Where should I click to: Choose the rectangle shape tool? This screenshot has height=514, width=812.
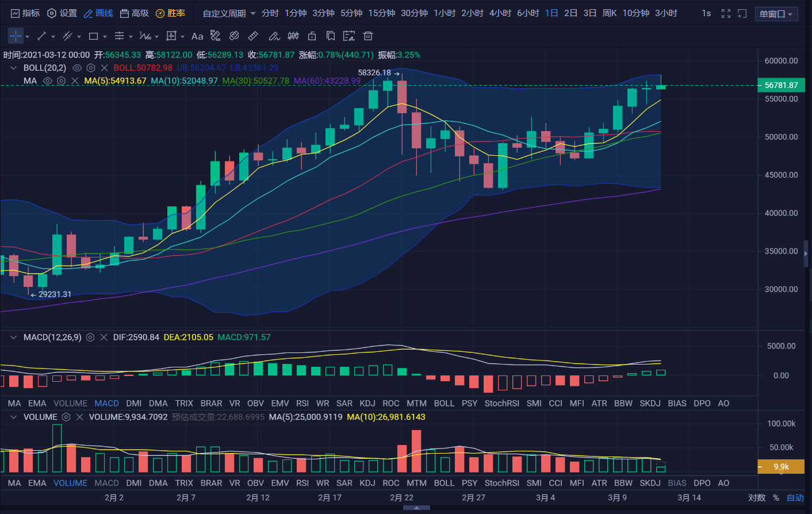(x=93, y=36)
